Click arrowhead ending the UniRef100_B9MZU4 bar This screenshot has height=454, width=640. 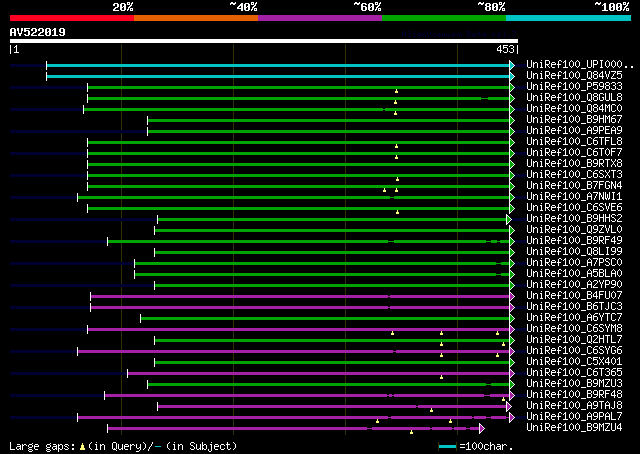(x=482, y=429)
